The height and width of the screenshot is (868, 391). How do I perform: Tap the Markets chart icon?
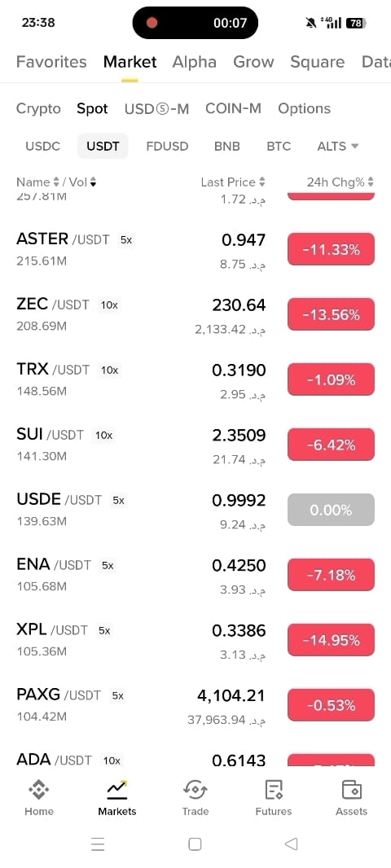[x=116, y=789]
